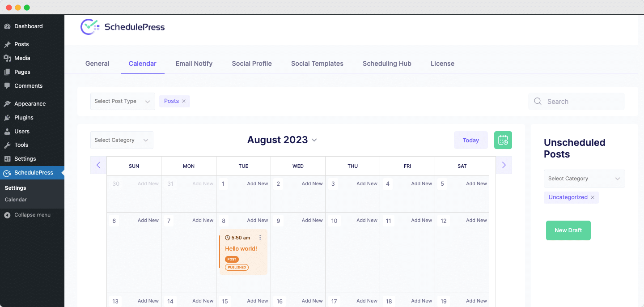Open the Select Post Type dropdown

click(123, 101)
